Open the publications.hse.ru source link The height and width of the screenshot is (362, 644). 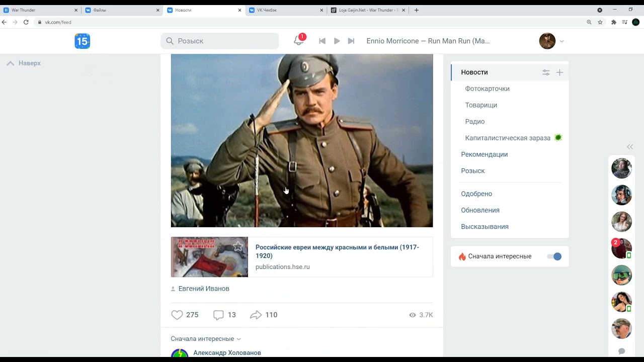[x=283, y=267]
